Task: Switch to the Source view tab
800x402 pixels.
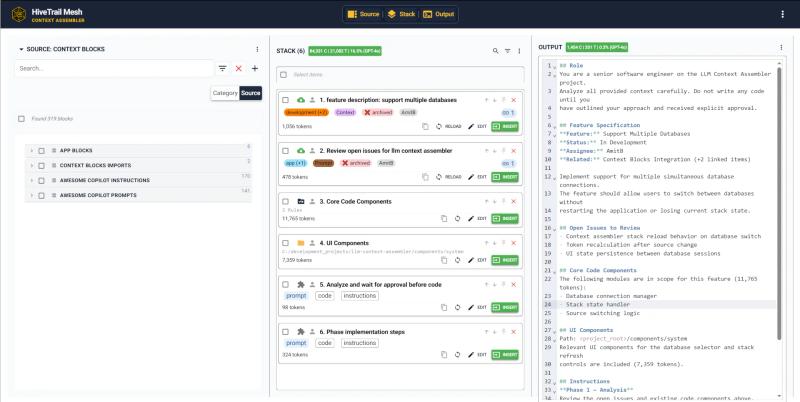Action: pos(363,14)
